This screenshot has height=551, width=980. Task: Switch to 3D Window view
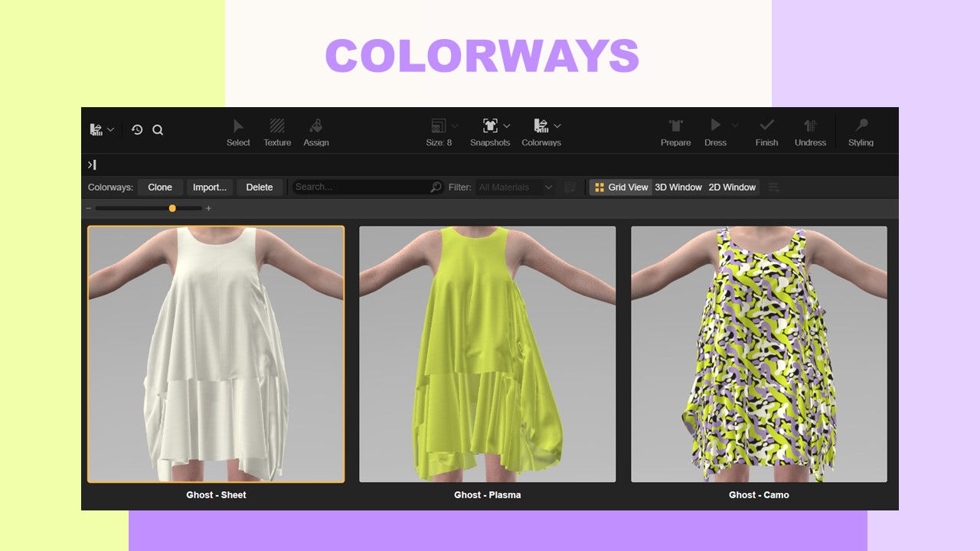(x=678, y=187)
